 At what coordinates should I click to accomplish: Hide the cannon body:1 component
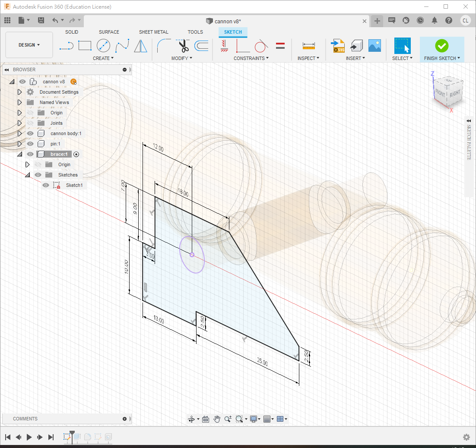[30, 133]
